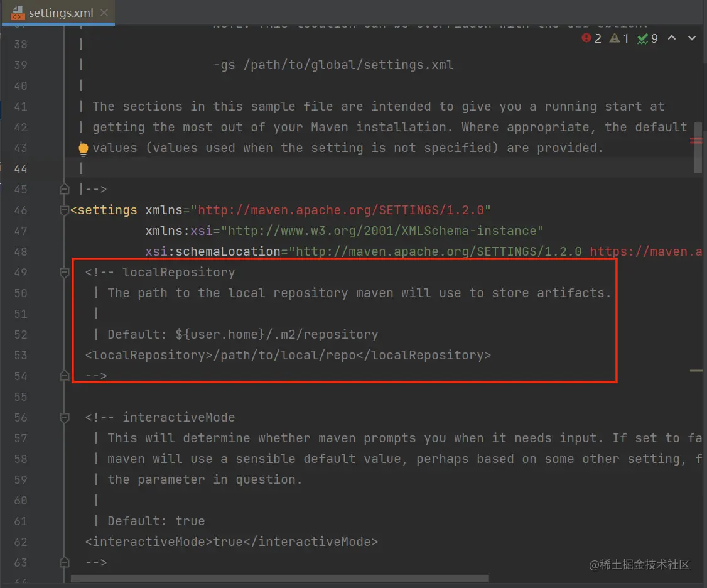This screenshot has width=707, height=588.
Task: Click '-gs /path/to/global/settings.xml' text
Action: click(333, 65)
